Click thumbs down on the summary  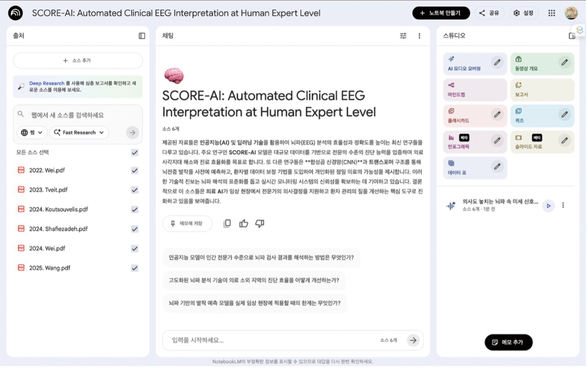pos(260,223)
